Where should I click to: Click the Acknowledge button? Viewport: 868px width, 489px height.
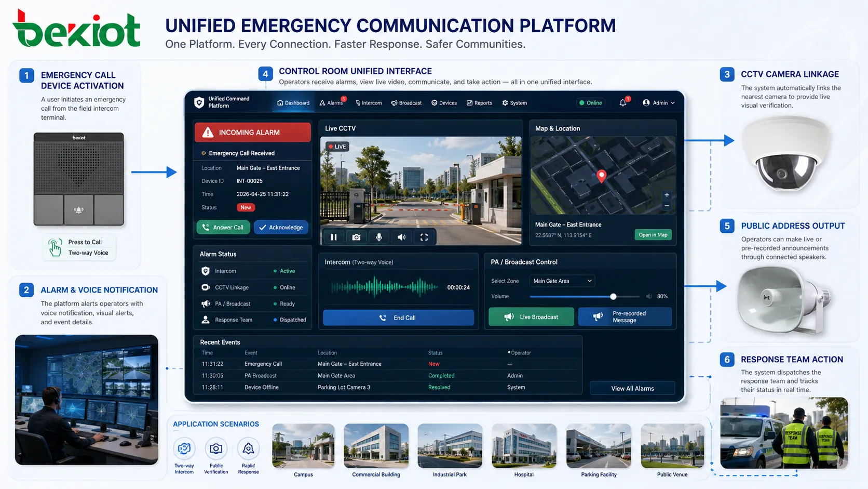(x=281, y=227)
